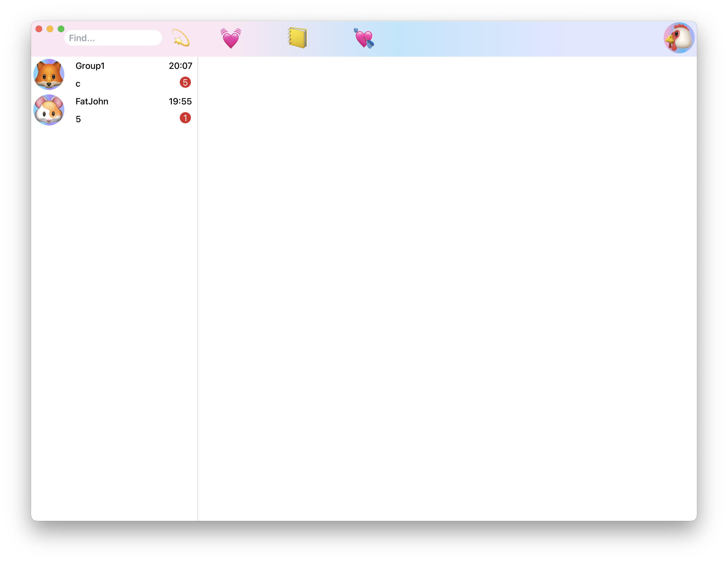Click the red unread badge showing 5
728x562 pixels.
185,82
